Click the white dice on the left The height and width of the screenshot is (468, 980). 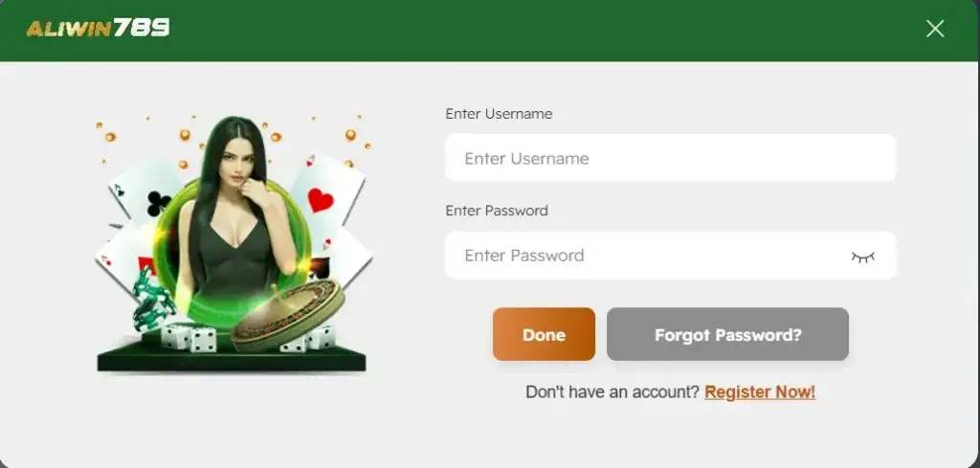coord(189,338)
